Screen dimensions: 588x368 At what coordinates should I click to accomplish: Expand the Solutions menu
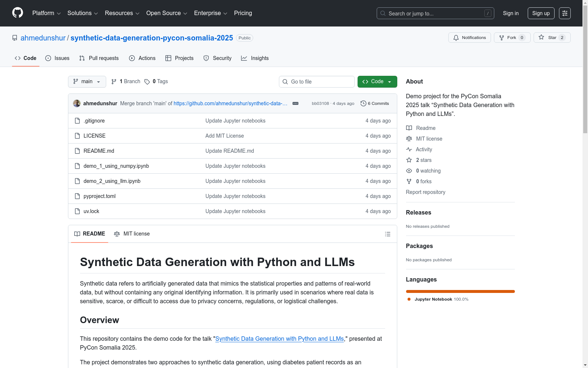point(83,13)
